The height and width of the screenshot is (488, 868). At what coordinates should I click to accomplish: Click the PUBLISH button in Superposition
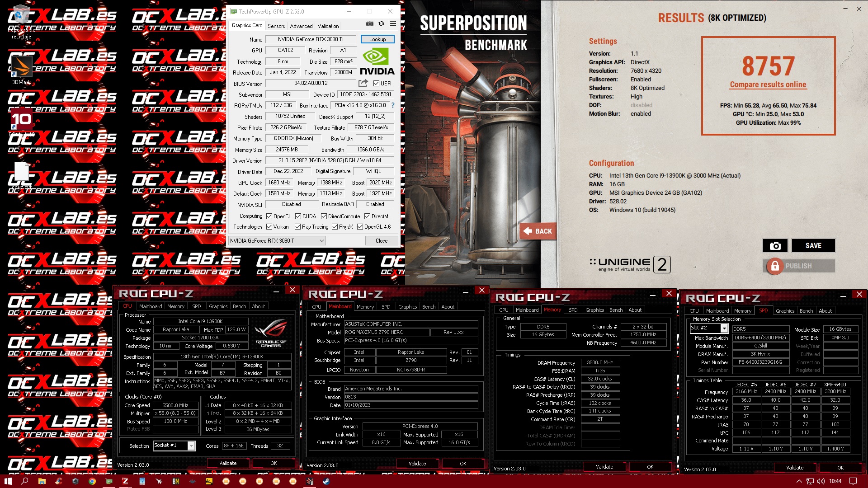798,266
